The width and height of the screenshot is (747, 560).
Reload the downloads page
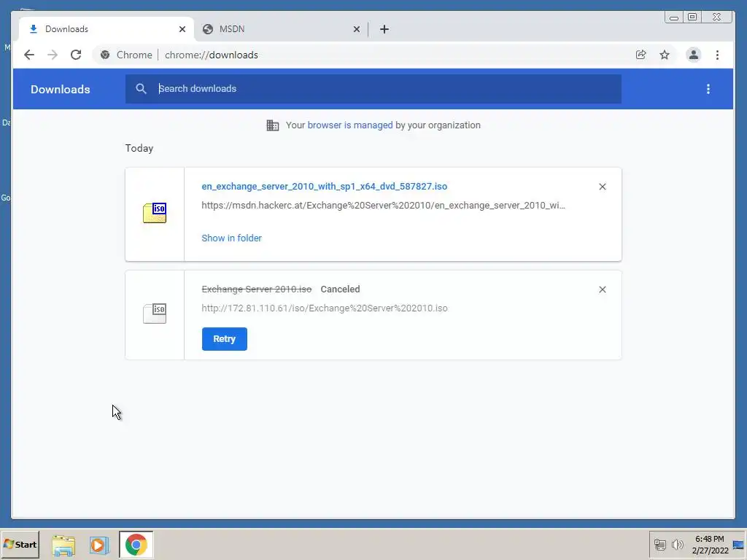pyautogui.click(x=76, y=55)
